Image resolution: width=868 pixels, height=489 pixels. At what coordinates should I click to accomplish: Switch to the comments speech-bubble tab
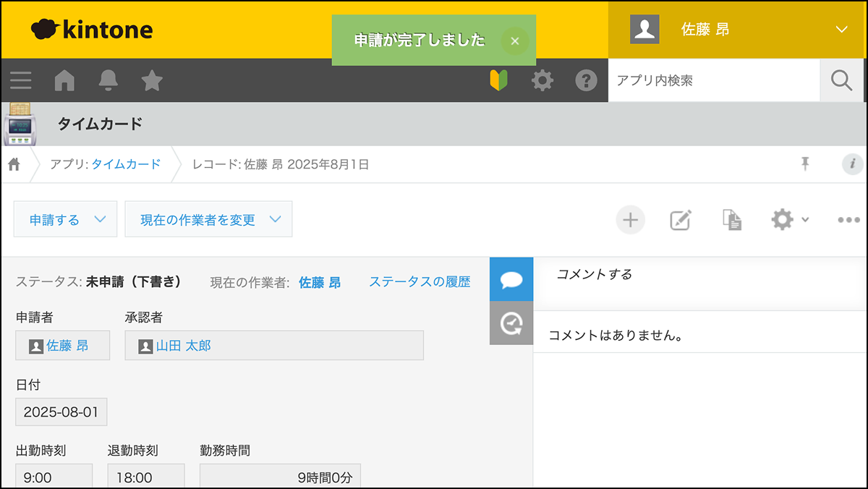pos(511,279)
